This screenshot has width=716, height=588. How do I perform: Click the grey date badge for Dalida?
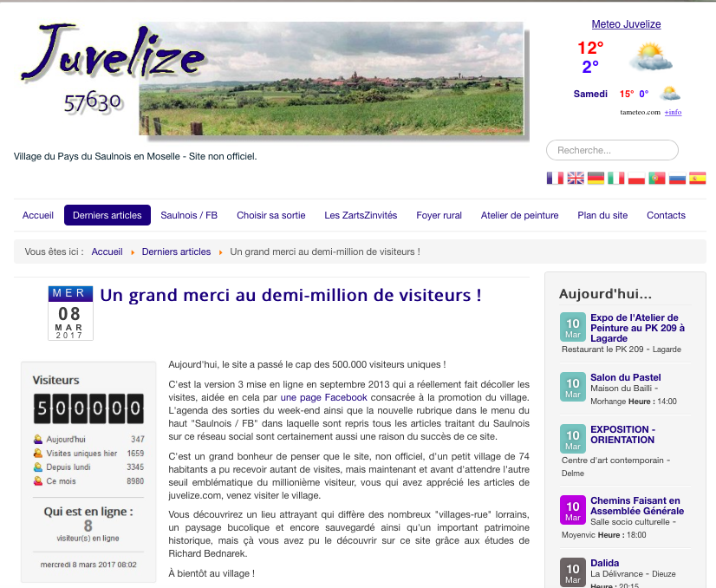pos(573,572)
